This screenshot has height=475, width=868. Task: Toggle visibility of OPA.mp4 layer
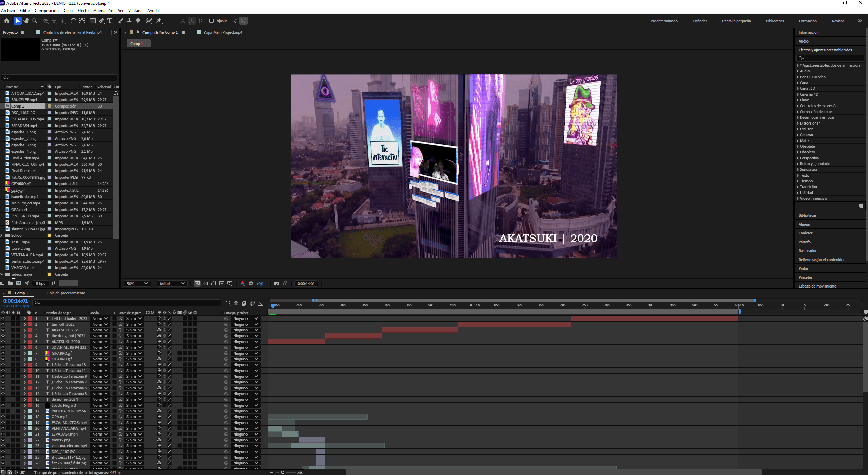(3, 417)
